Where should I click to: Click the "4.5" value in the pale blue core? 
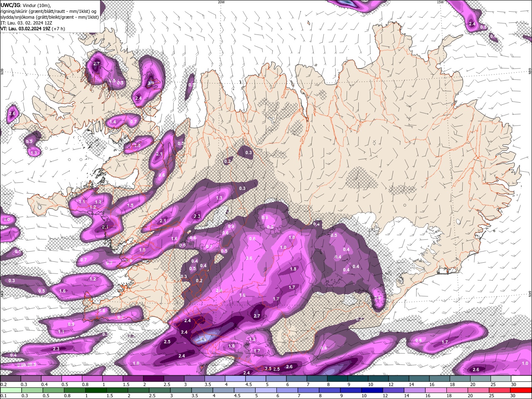click(x=203, y=340)
